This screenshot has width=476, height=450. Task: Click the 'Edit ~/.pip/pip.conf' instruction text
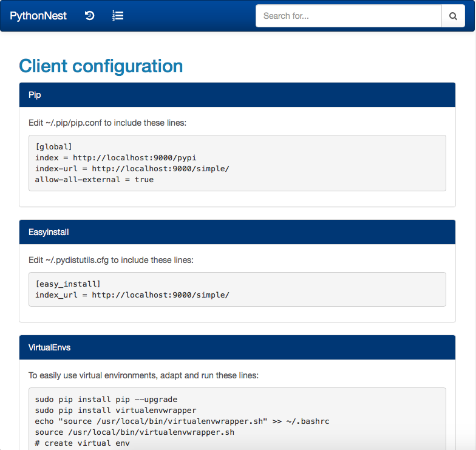pos(107,123)
